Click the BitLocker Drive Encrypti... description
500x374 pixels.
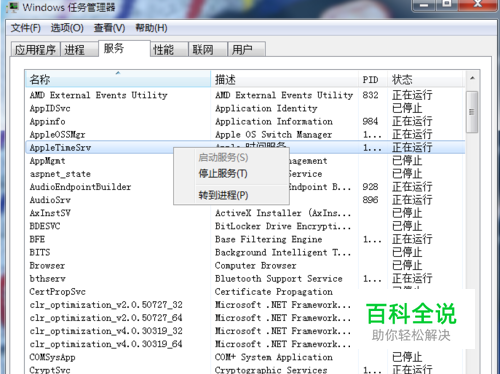click(x=283, y=226)
